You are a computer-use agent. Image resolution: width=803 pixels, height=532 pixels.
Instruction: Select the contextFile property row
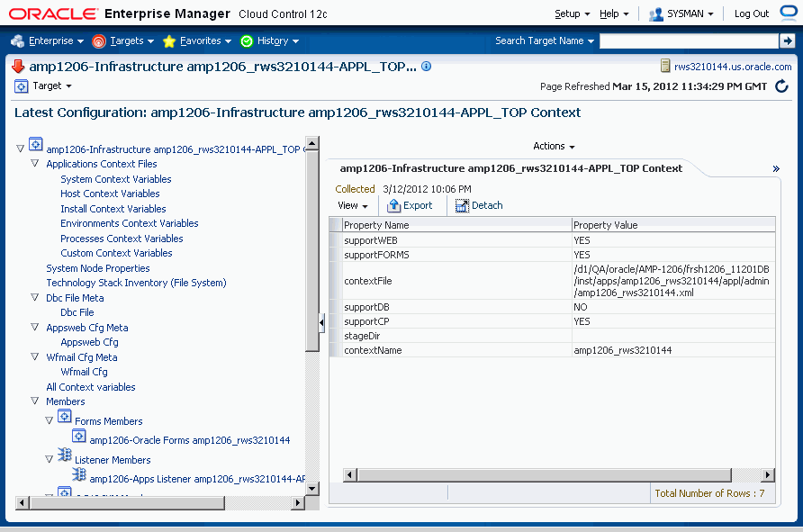(x=552, y=281)
